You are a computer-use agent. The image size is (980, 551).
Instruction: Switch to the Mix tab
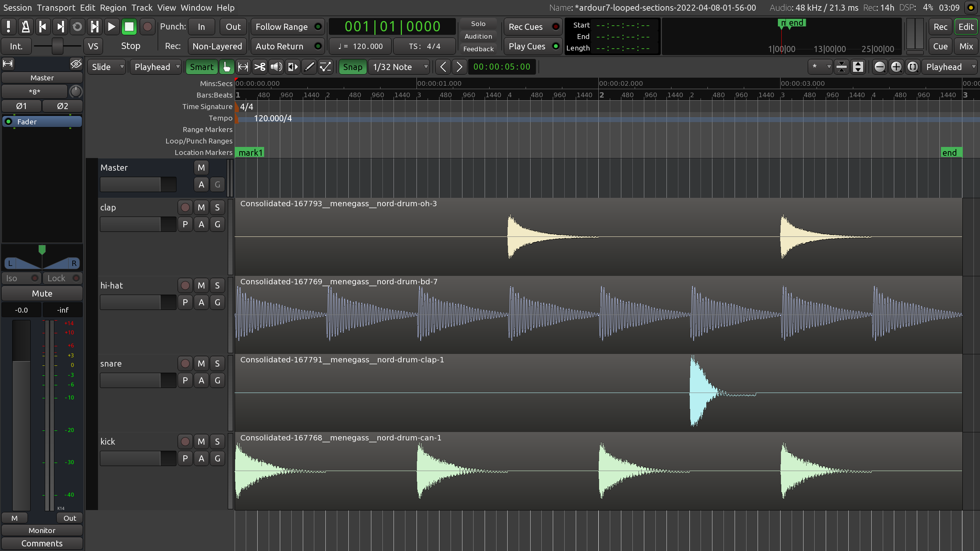point(966,46)
